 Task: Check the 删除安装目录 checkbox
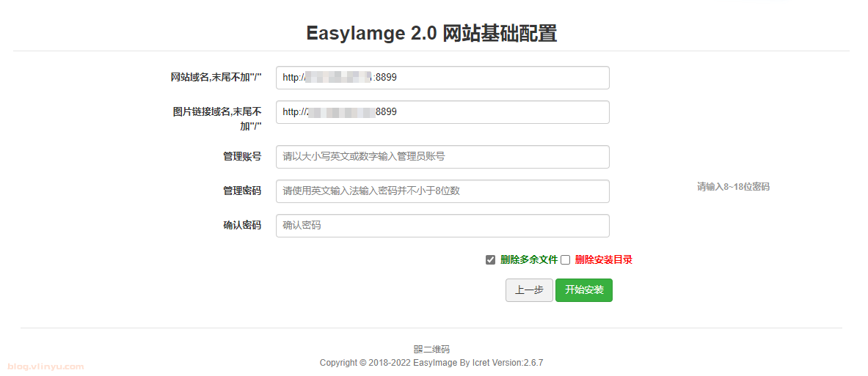(565, 259)
